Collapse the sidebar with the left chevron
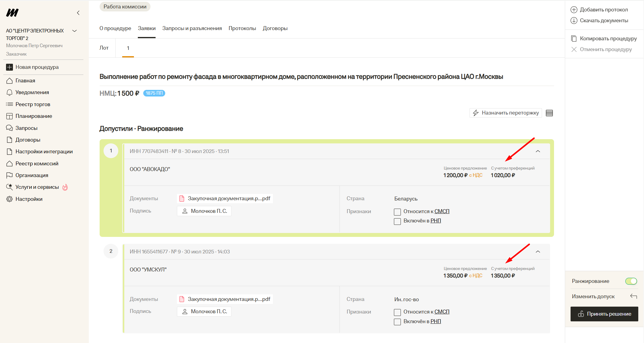This screenshot has width=644, height=343. pyautogui.click(x=78, y=13)
